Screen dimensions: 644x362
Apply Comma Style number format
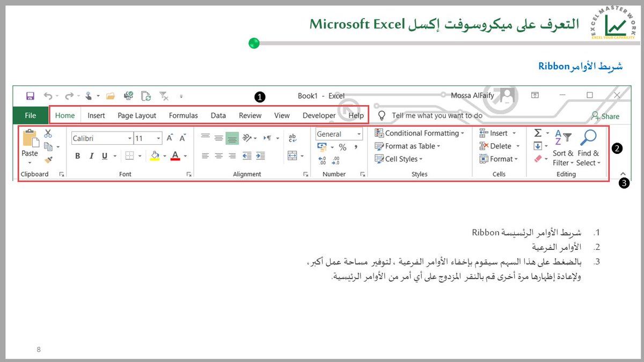tap(355, 147)
